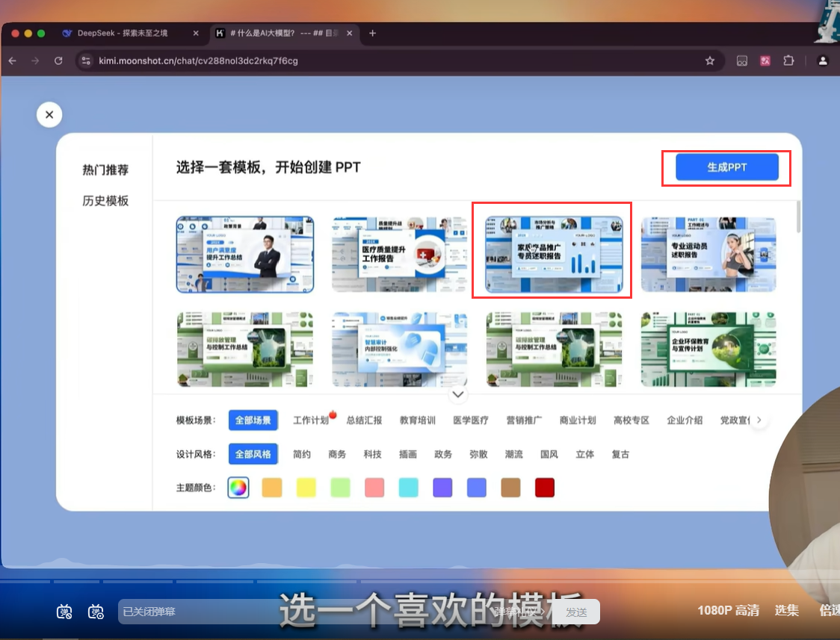Choose 全部风格 design style
840x640 pixels.
point(253,454)
